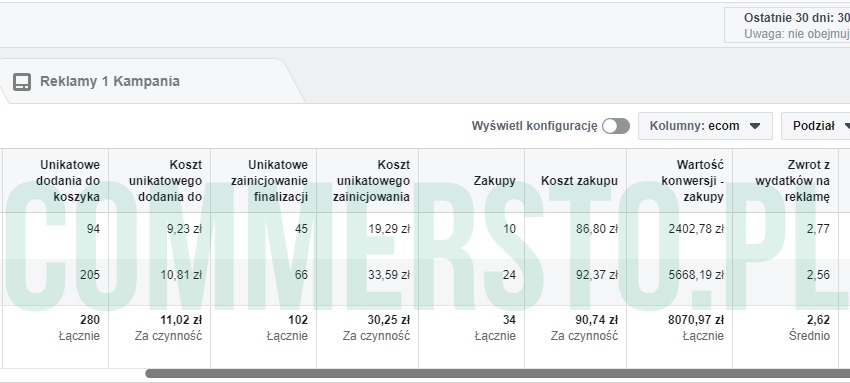Sort by Koszt unikatowego dodania do column

coord(159,180)
